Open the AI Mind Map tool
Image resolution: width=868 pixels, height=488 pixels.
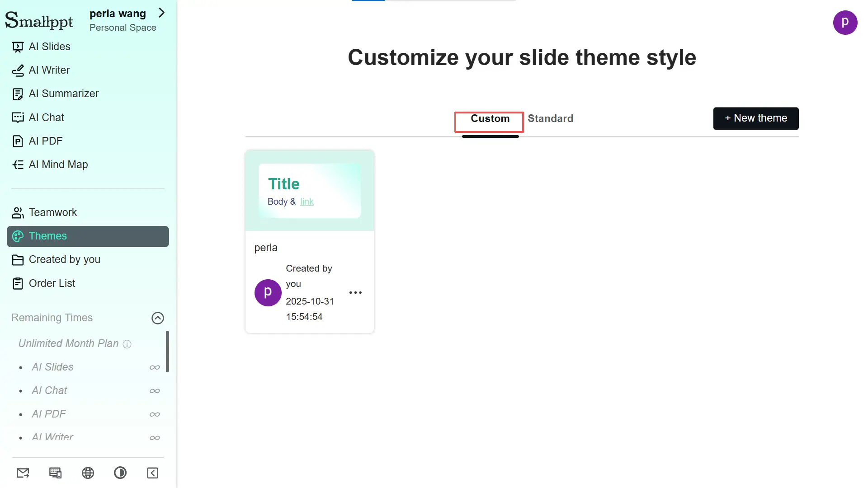click(58, 164)
